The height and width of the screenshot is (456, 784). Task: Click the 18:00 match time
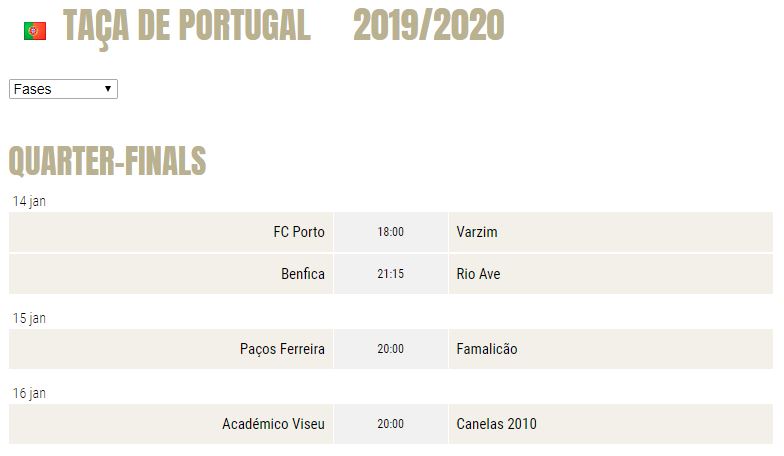(390, 232)
